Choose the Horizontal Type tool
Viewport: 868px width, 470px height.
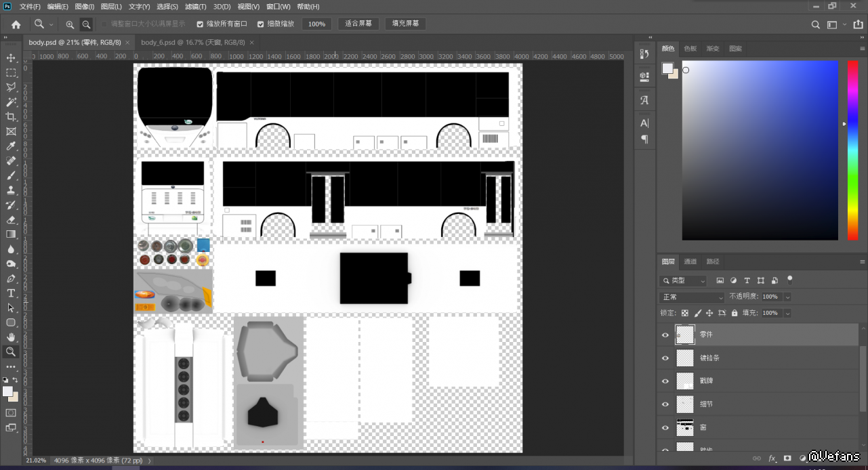11,293
